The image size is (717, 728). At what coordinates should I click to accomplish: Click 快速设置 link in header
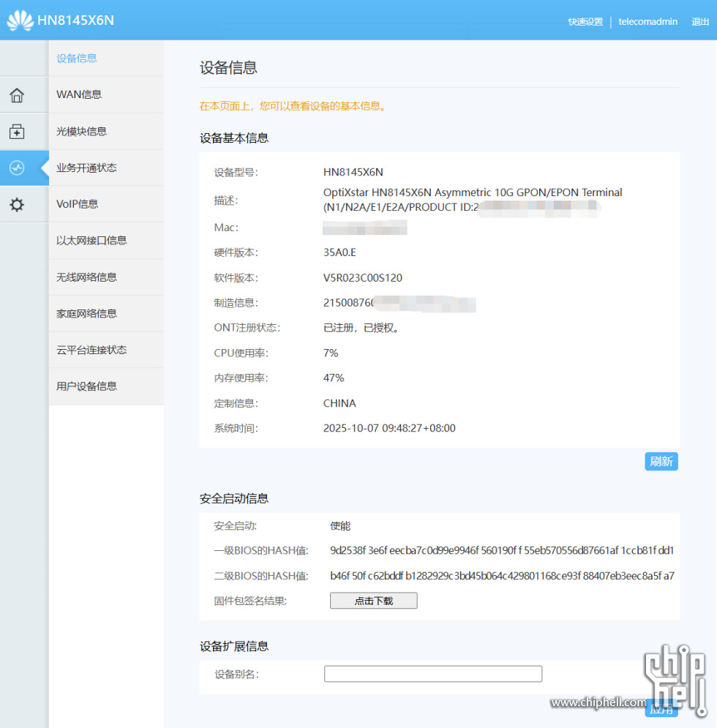585,22
